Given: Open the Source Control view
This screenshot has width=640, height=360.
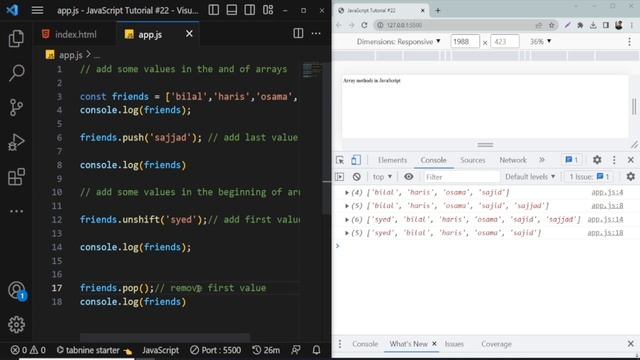Looking at the screenshot, I should coord(16,108).
